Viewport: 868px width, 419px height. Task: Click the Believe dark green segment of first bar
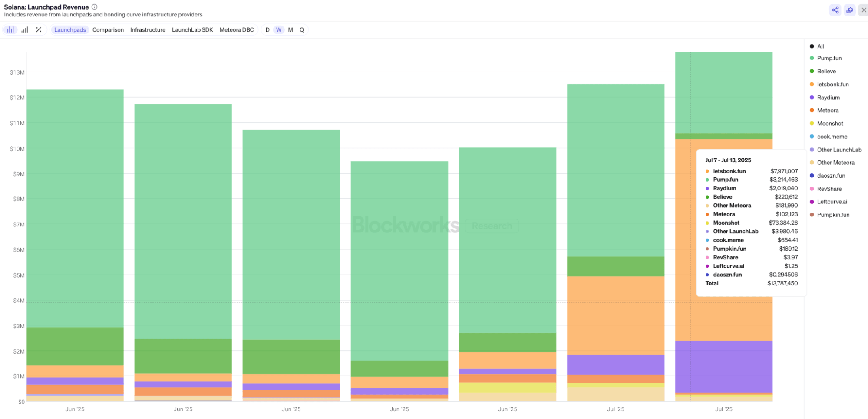(x=75, y=346)
